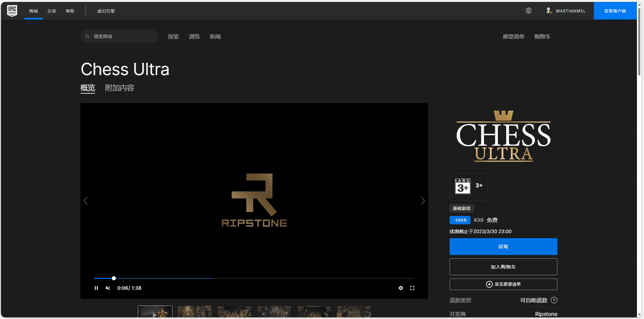Select the fifth screenshot thumbnail

click(x=314, y=312)
